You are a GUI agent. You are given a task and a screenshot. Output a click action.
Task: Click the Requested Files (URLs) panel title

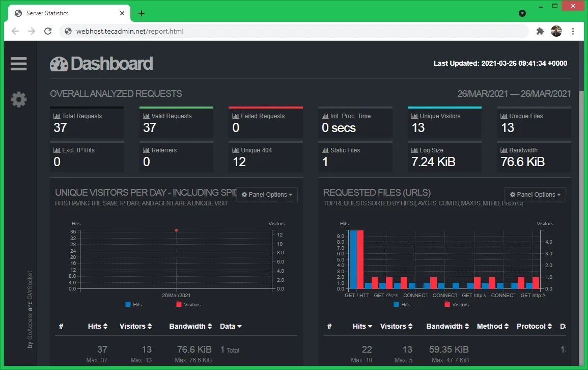pyautogui.click(x=377, y=193)
